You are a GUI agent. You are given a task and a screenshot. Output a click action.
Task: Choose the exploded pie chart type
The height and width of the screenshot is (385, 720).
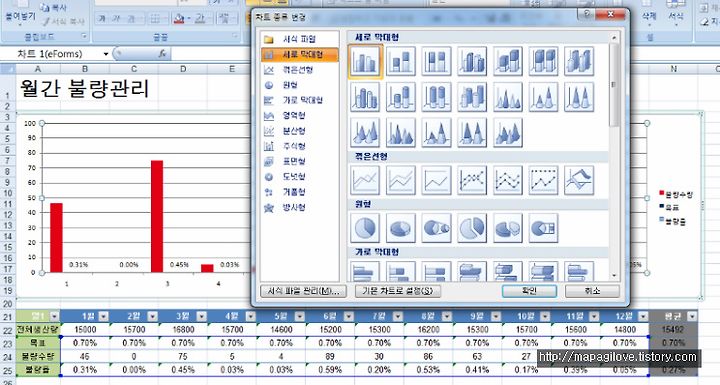[x=472, y=228]
